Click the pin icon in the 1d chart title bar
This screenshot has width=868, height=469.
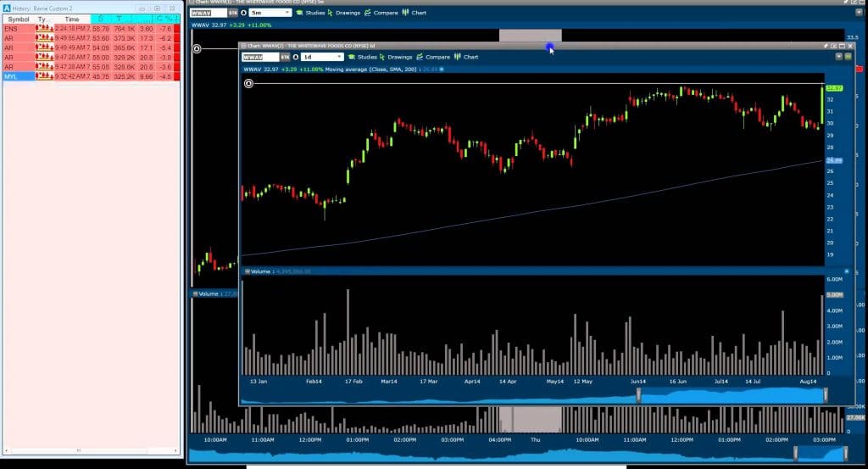pos(826,46)
